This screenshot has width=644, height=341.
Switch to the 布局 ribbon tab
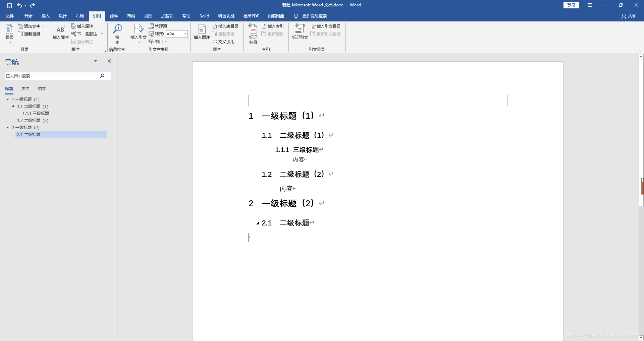(x=79, y=16)
